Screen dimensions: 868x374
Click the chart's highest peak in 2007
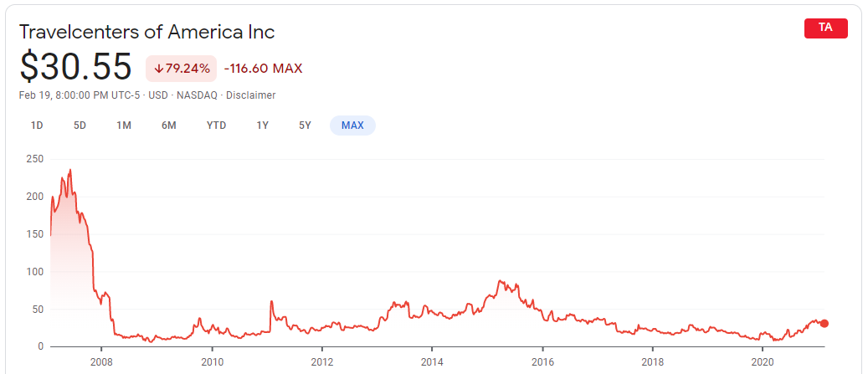[x=70, y=170]
